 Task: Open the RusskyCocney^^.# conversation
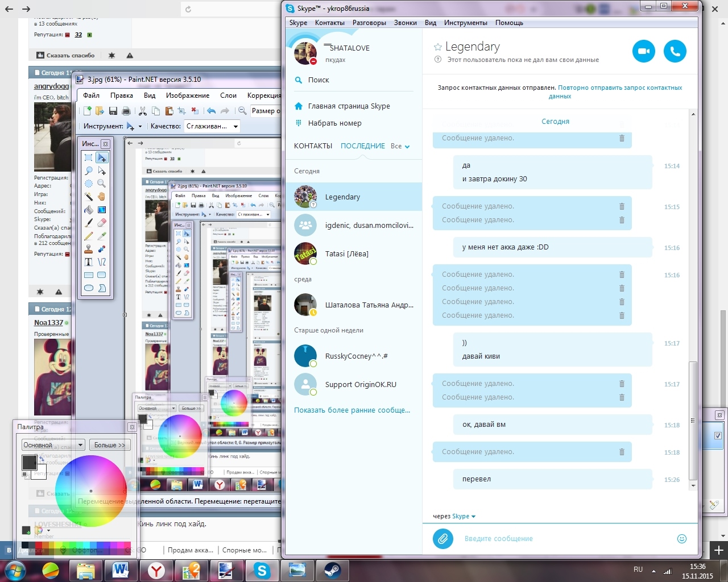click(354, 356)
